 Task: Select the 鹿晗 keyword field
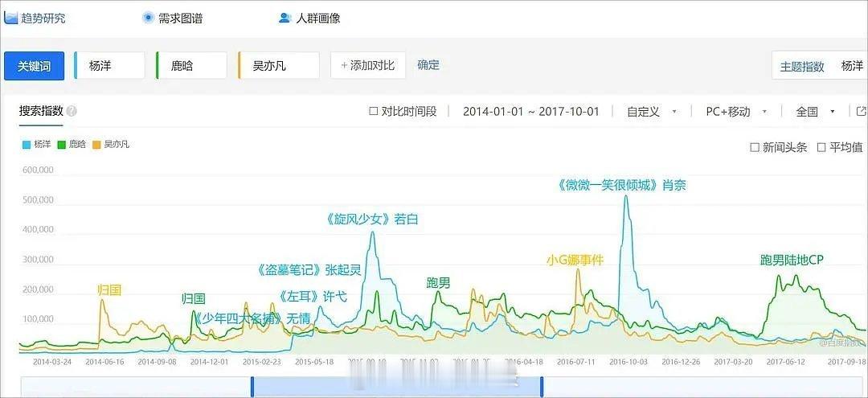coord(191,66)
